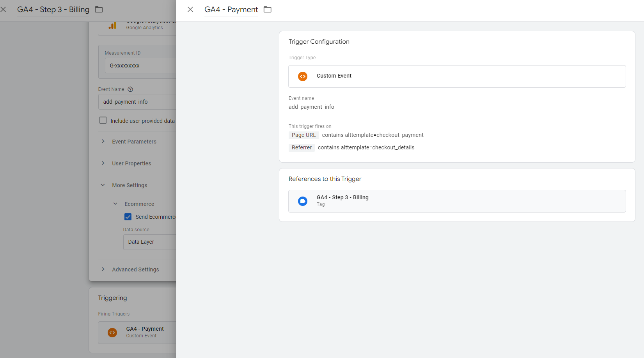Close the GA4 - Payment trigger panel
This screenshot has width=644, height=358.
190,9
